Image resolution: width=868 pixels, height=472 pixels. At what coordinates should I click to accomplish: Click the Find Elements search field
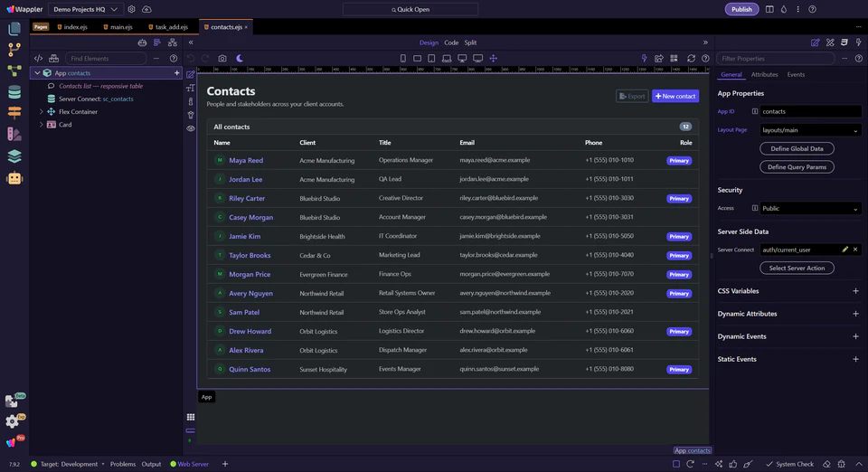click(106, 59)
